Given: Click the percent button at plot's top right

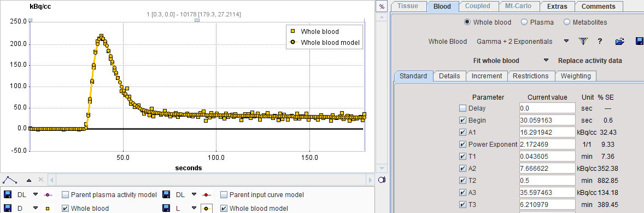Looking at the screenshot, I should click(x=382, y=7).
